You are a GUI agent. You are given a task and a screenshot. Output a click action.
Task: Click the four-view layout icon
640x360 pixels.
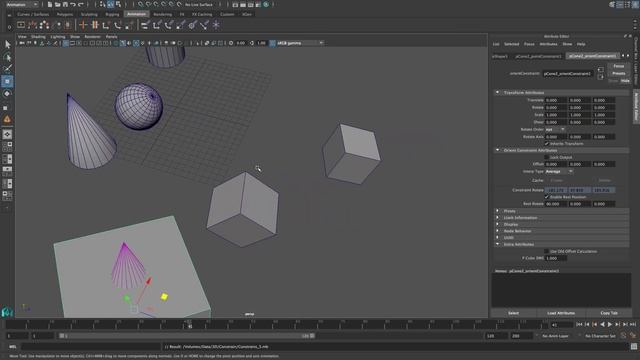tap(7, 146)
